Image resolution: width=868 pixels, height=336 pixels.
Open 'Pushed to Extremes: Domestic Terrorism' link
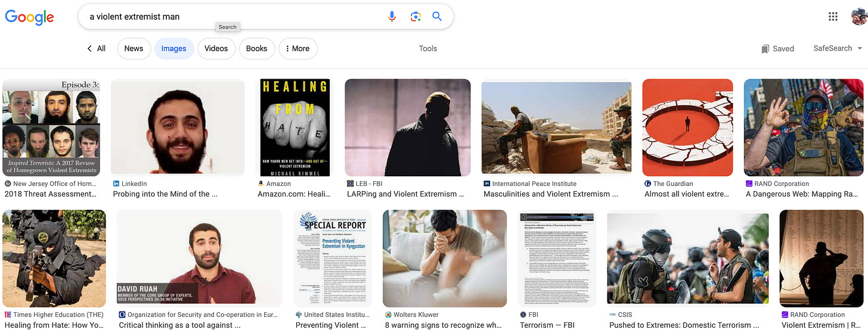684,325
